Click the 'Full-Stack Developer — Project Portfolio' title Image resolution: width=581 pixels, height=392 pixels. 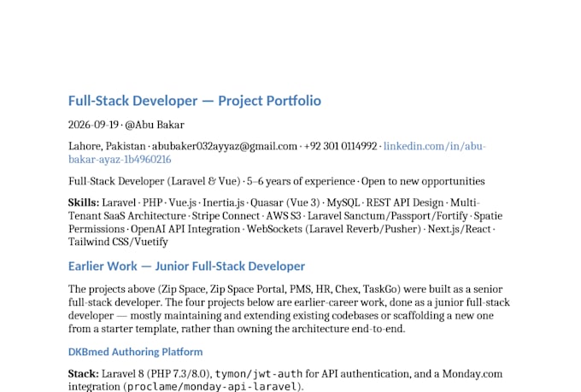coord(195,101)
